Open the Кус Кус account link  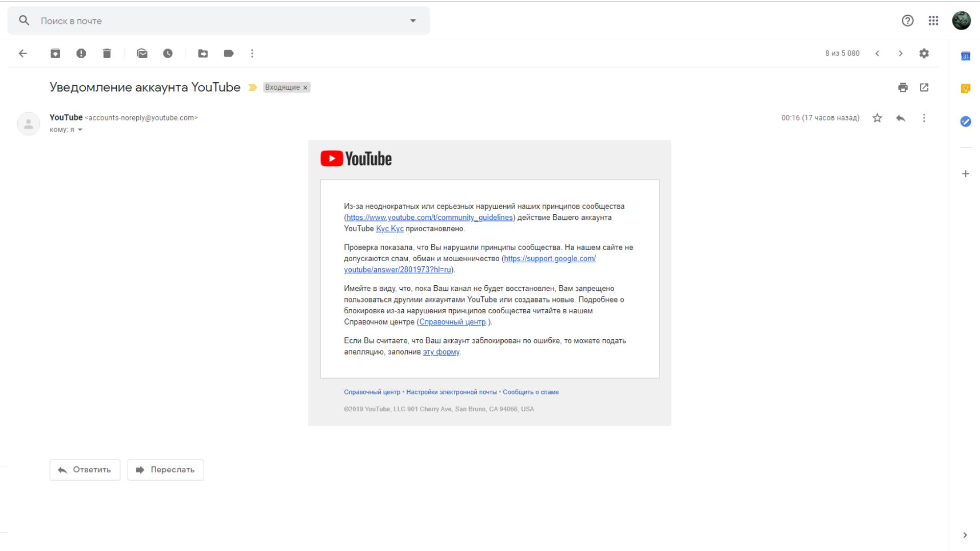(x=390, y=229)
